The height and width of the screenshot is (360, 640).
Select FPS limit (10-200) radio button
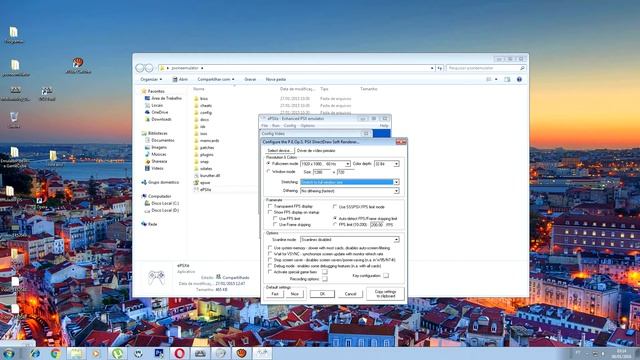pos(335,224)
